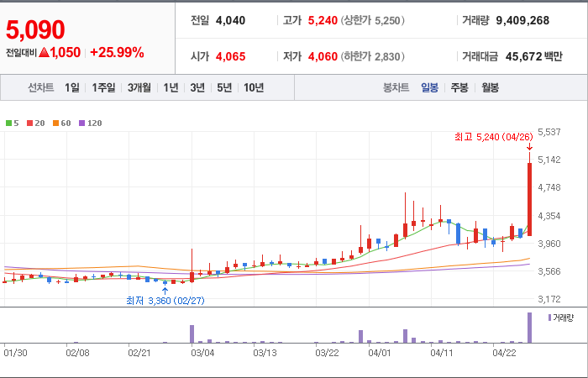The width and height of the screenshot is (588, 378).
Task: Click the +25.99% change rate
Action: (117, 52)
